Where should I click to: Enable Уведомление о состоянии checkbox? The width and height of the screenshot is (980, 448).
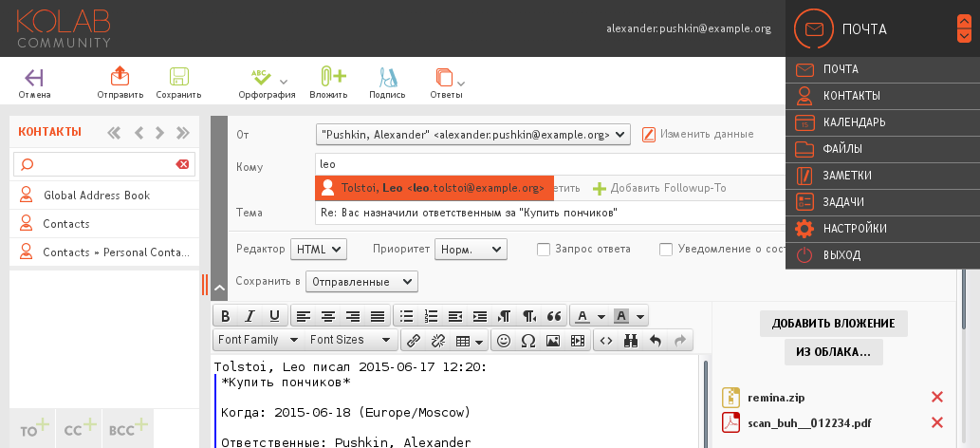[x=666, y=249]
